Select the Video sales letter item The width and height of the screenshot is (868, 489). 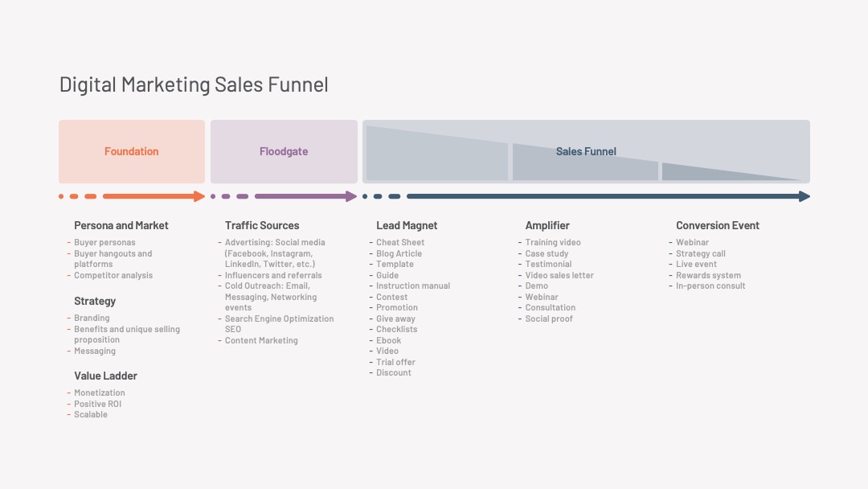coord(559,275)
